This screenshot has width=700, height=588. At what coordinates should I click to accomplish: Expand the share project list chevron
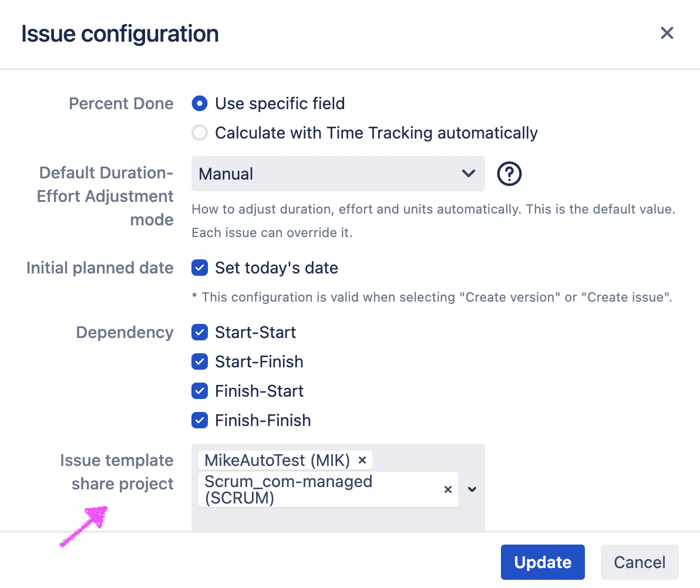[x=472, y=489]
